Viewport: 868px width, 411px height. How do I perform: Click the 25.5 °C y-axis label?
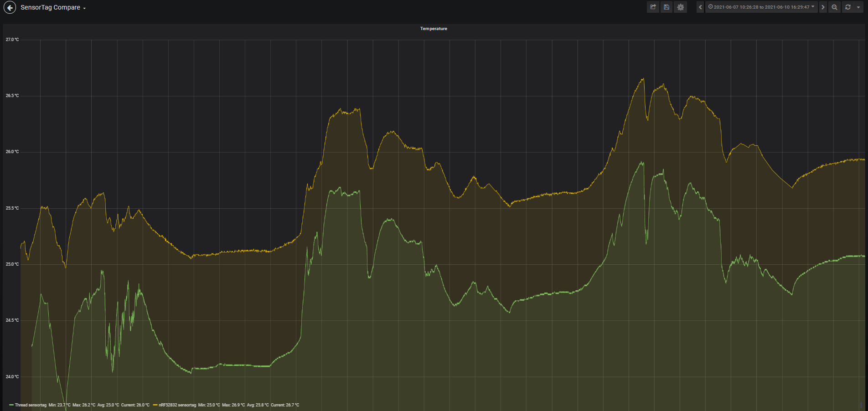[12, 208]
